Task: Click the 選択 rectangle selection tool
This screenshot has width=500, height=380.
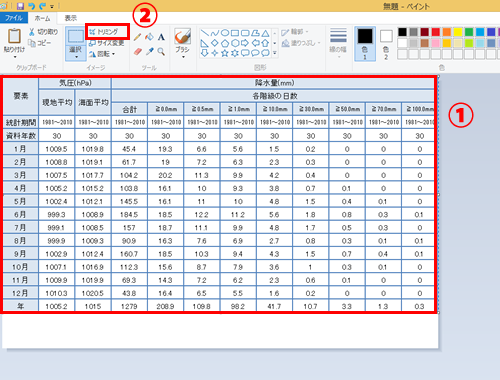Action: tap(76, 36)
